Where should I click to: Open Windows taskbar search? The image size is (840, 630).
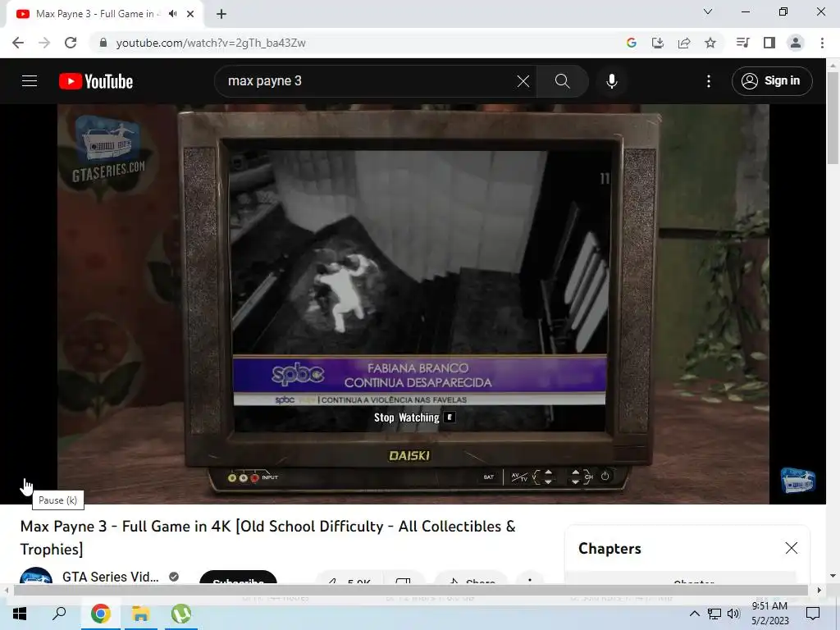(x=59, y=614)
